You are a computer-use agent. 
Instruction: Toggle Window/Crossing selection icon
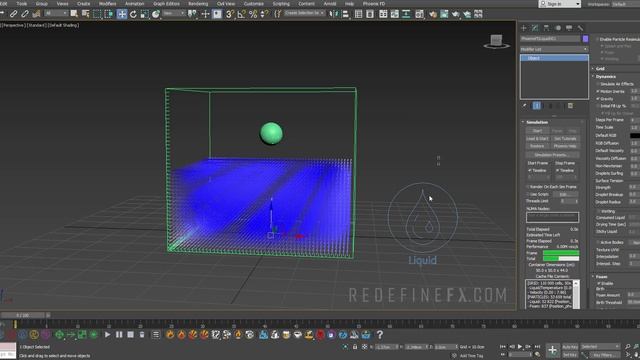109,14
